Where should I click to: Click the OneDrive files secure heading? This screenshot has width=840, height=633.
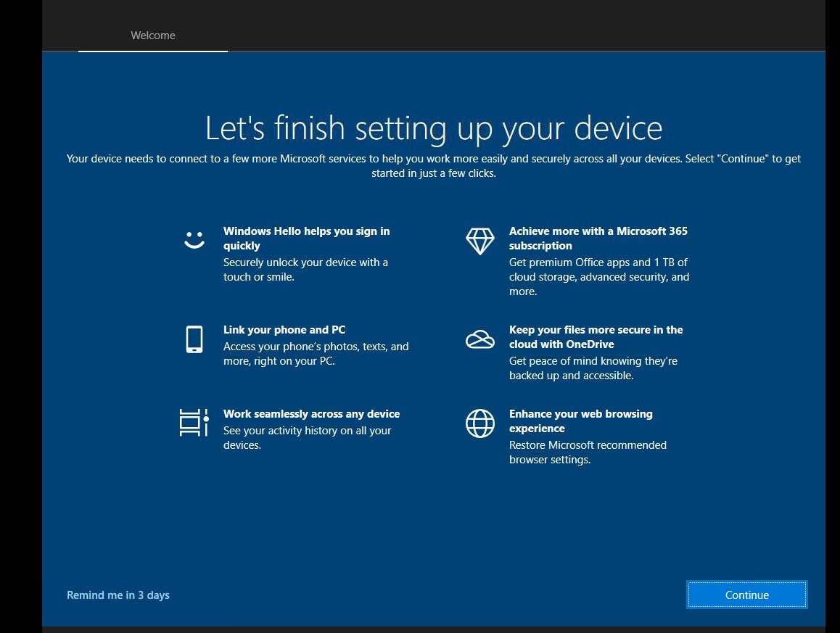coord(596,336)
